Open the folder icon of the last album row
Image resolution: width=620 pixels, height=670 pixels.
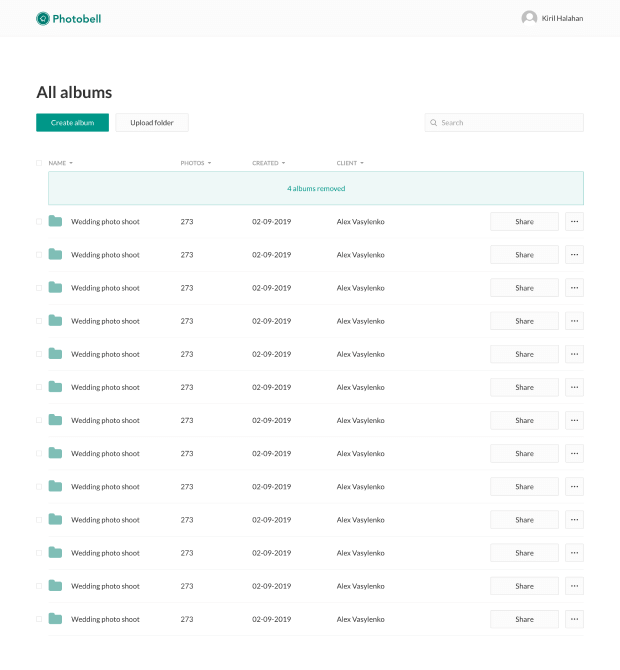pos(55,619)
